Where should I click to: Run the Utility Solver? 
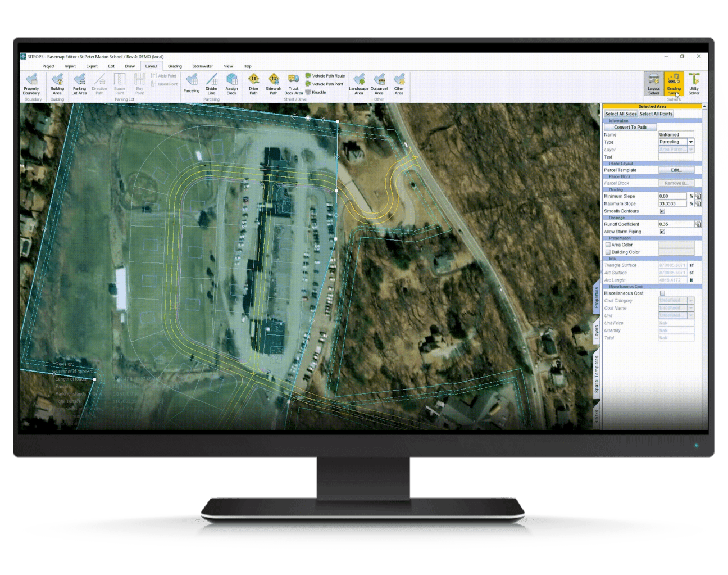694,84
